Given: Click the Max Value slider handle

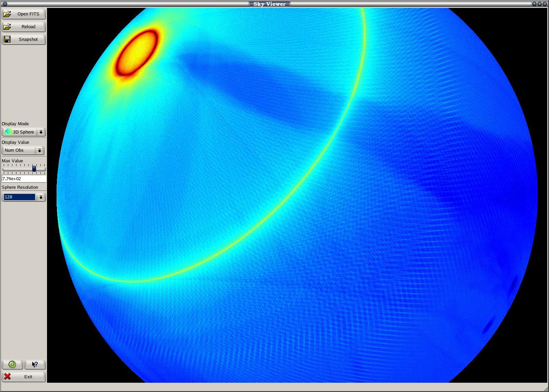Looking at the screenshot, I should pyautogui.click(x=34, y=169).
